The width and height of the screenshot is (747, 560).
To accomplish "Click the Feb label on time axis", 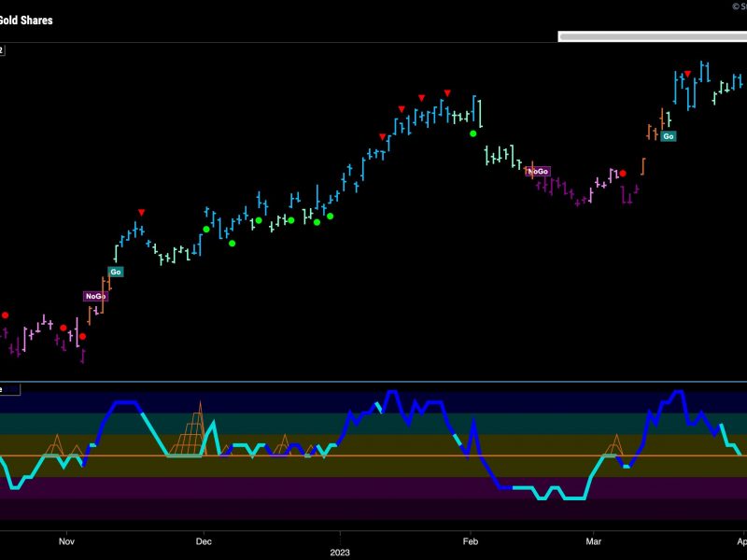I will click(471, 541).
